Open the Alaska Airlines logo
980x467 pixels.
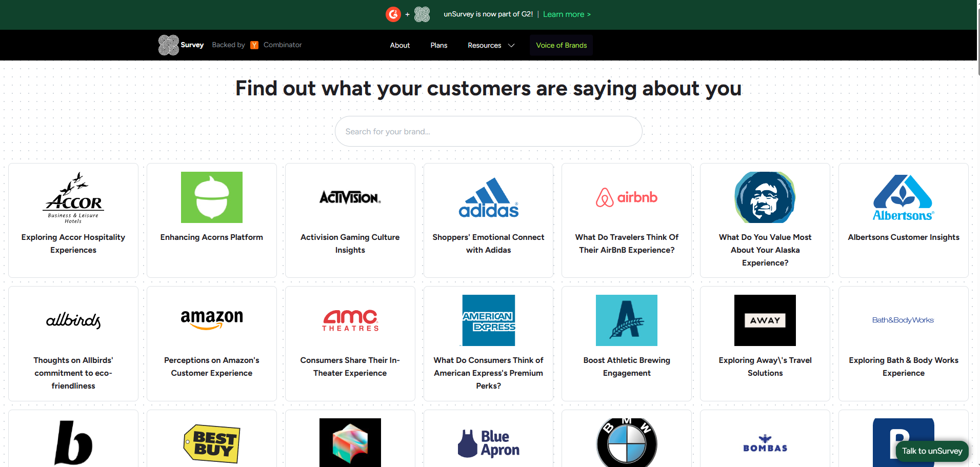coord(765,197)
